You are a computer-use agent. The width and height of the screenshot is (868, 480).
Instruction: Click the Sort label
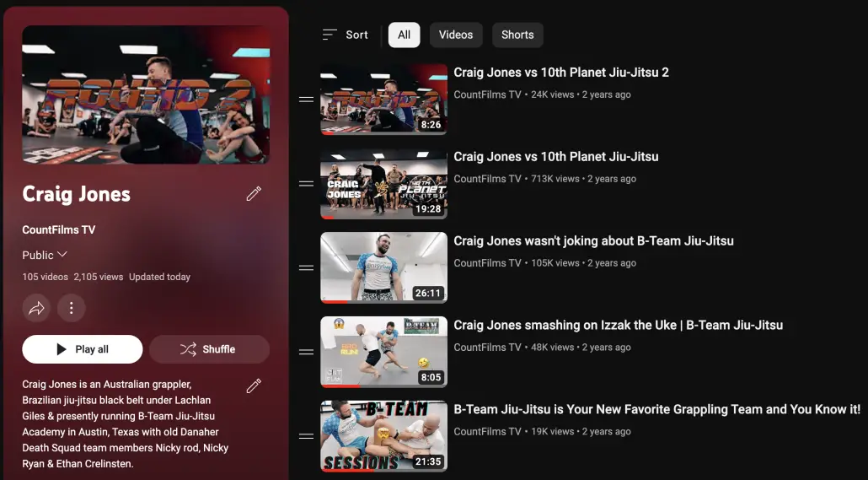point(357,35)
